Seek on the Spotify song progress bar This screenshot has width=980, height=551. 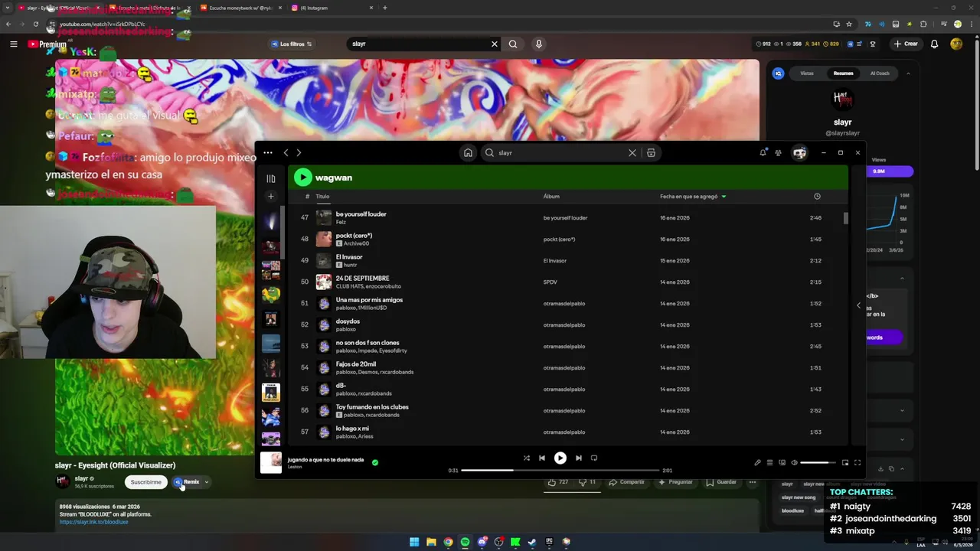click(560, 470)
